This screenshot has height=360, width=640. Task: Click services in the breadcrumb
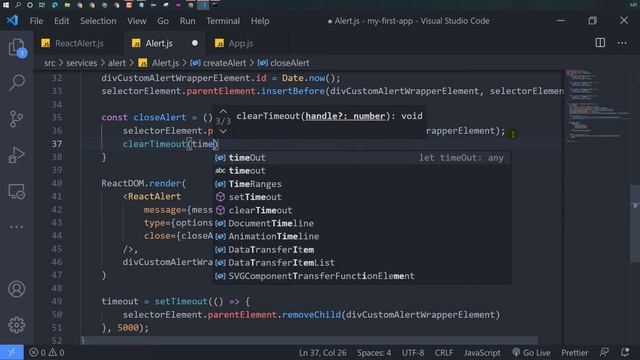click(82, 63)
